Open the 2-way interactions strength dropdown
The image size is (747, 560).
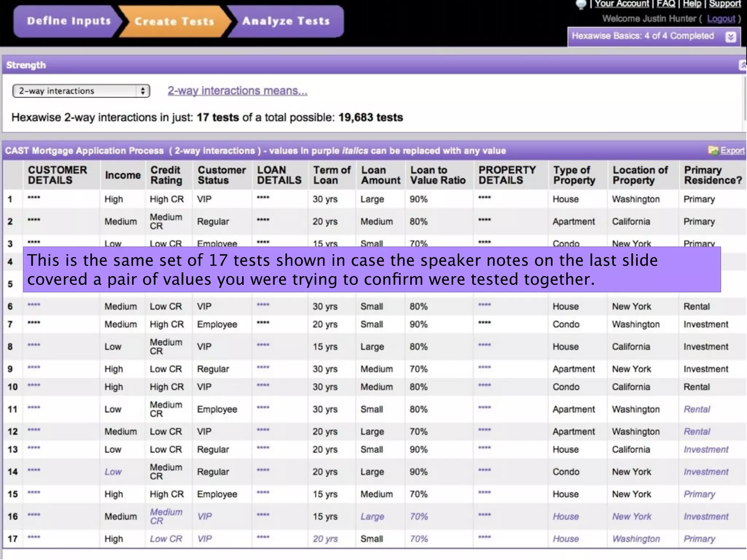pos(81,91)
